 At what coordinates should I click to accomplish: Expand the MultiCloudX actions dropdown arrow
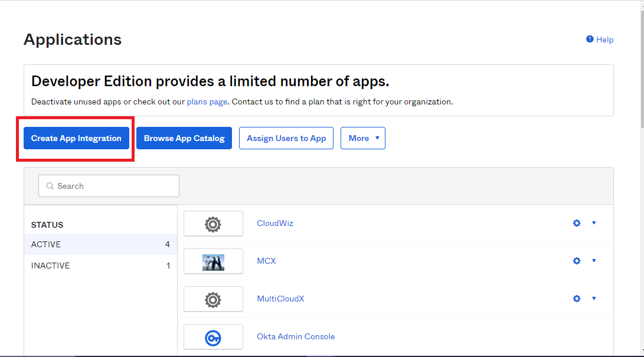594,299
